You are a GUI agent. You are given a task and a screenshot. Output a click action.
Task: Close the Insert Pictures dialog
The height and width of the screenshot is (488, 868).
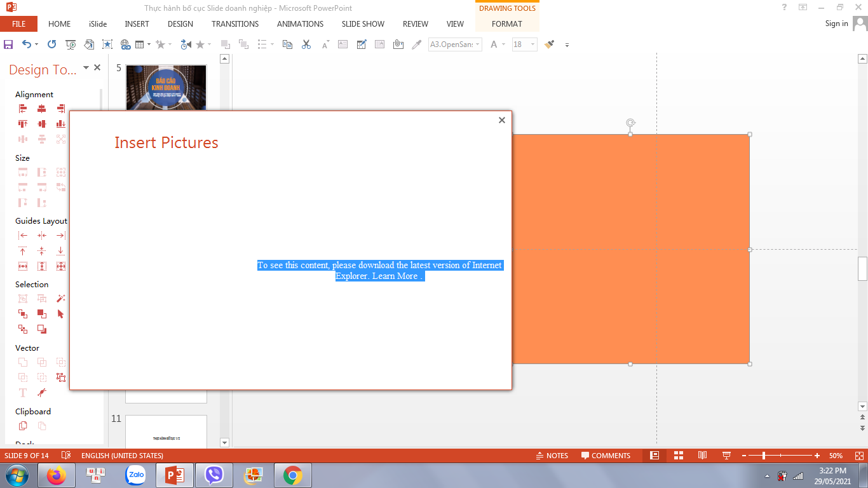point(502,120)
